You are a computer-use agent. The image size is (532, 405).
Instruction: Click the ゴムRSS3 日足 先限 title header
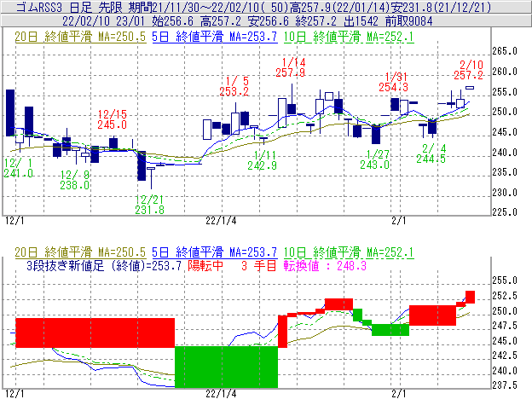(x=253, y=7)
